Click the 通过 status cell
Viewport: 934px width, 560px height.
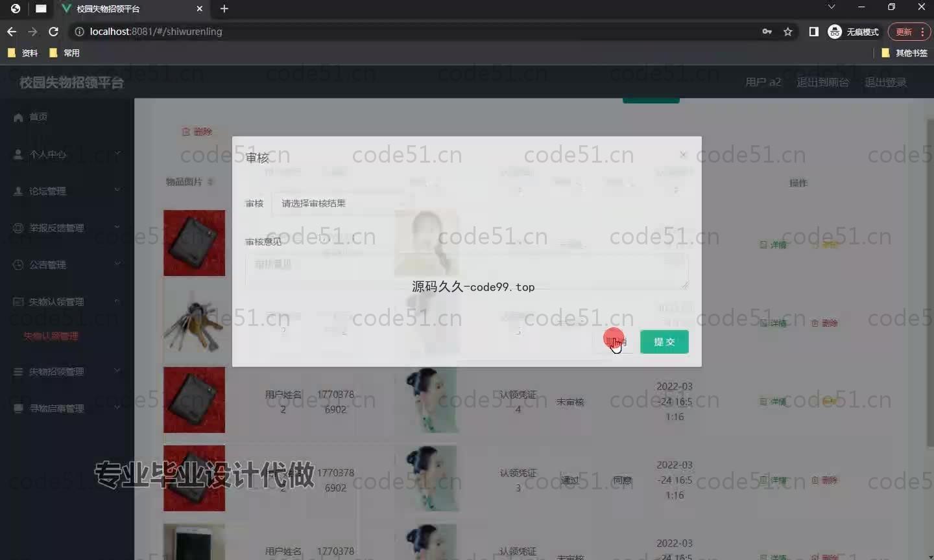[x=569, y=480]
